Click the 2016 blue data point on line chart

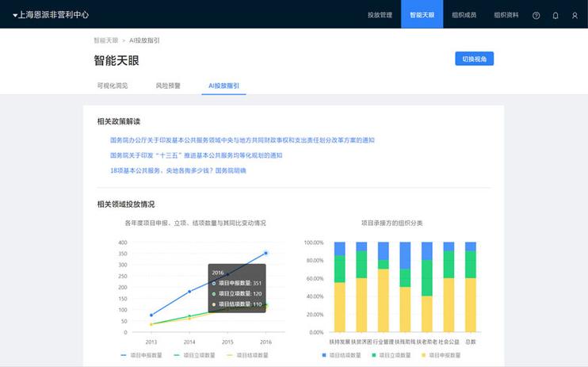tap(266, 253)
